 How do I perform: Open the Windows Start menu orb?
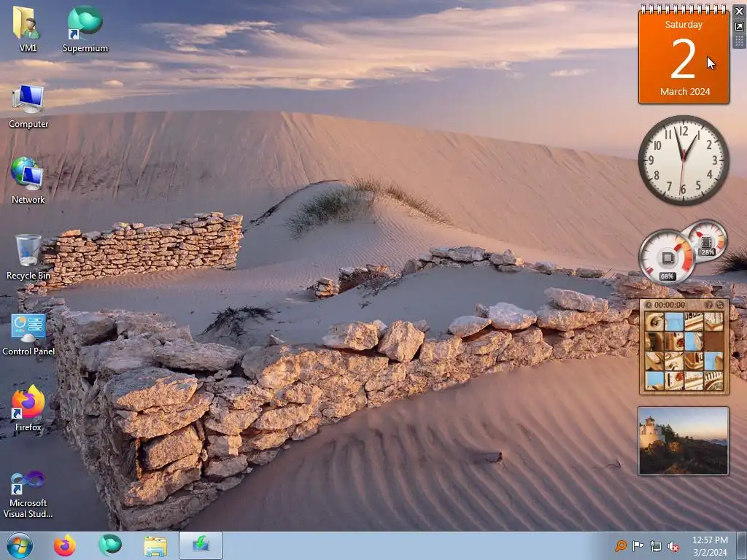(20, 545)
